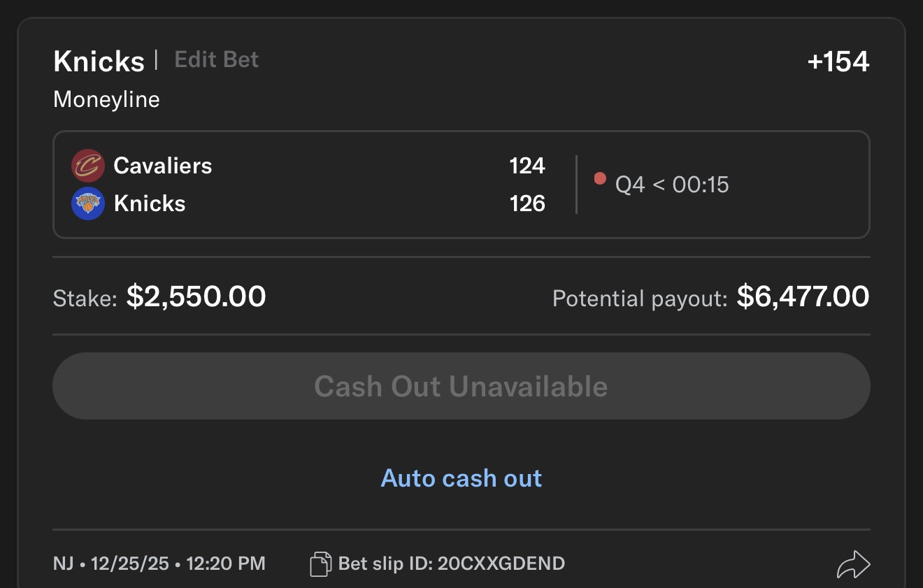Viewport: 923px width, 588px height.
Task: Click the Knicks score of 126
Action: click(x=527, y=203)
